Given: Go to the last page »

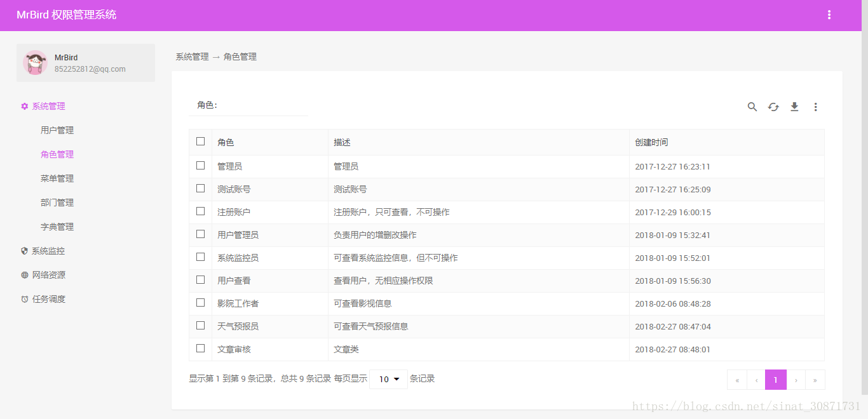Looking at the screenshot, I should 815,380.
